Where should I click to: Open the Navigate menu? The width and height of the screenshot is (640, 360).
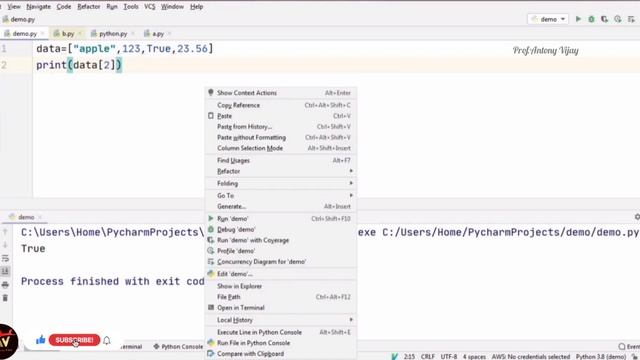click(x=38, y=7)
